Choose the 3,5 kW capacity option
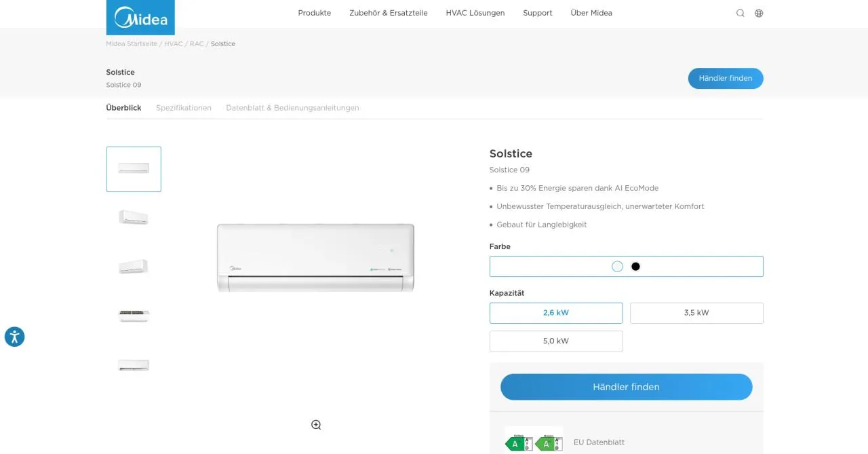 (696, 313)
